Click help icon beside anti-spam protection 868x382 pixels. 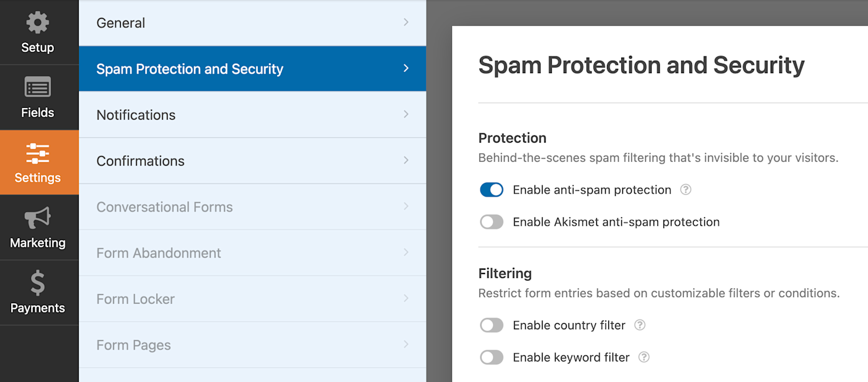[x=686, y=190]
